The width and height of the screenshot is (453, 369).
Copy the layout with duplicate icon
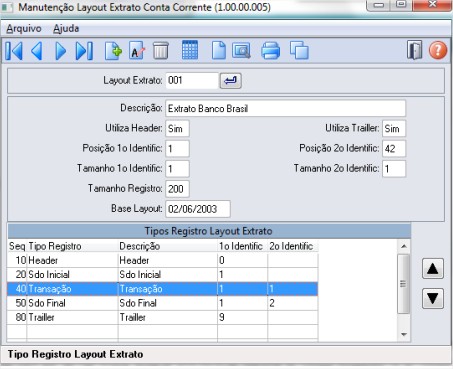coord(299,51)
